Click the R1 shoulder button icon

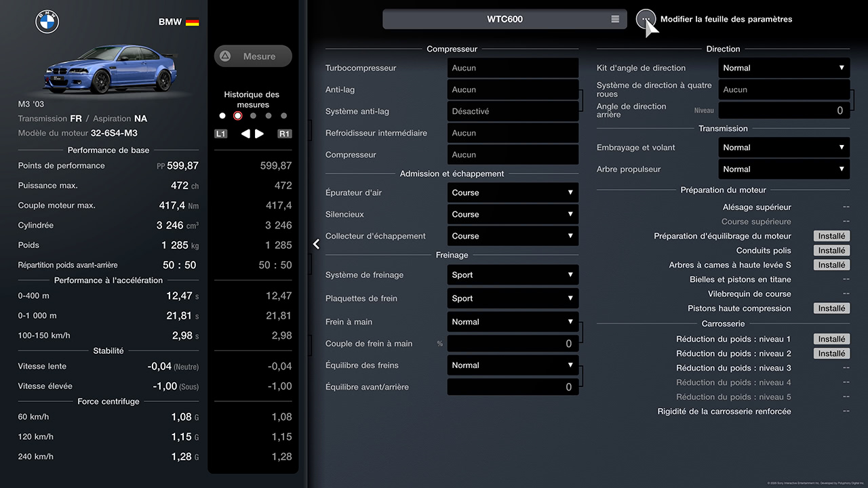pyautogui.click(x=284, y=134)
